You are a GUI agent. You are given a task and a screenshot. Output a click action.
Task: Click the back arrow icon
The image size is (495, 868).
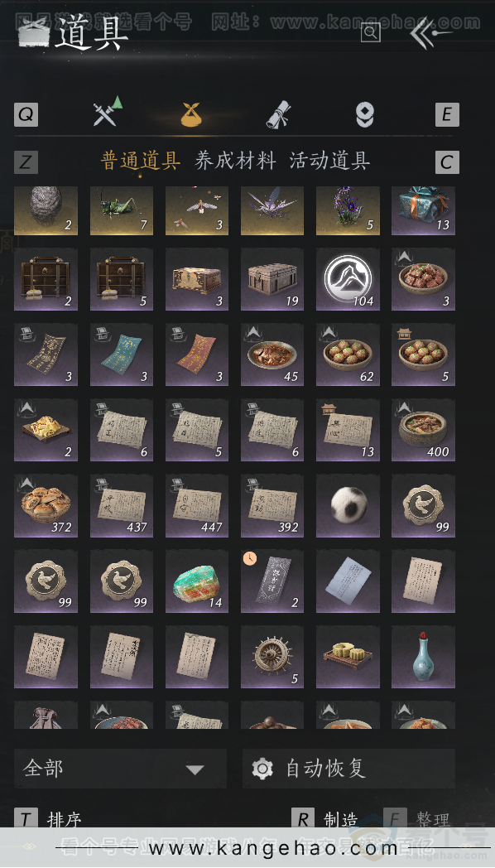click(430, 33)
